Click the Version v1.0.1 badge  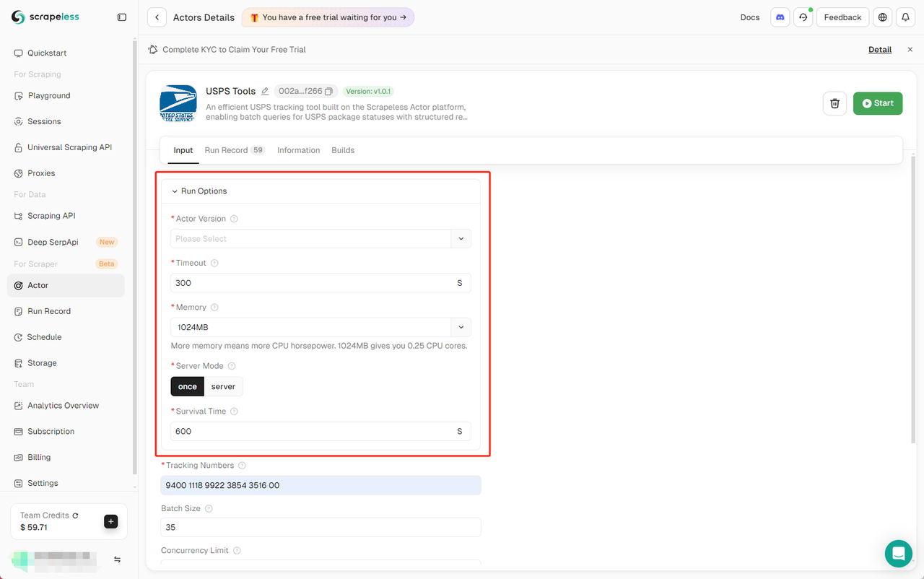(368, 92)
